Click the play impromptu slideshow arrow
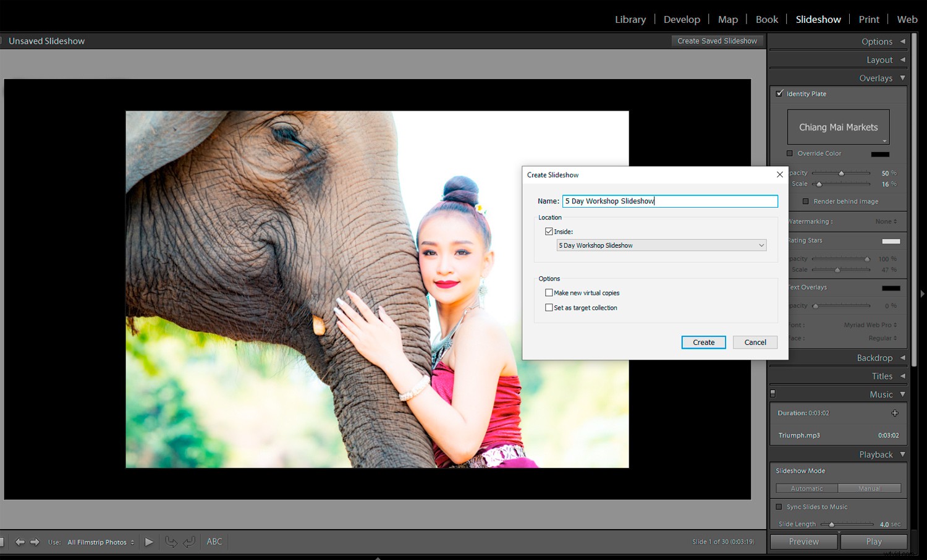Viewport: 927px width, 560px height. [x=148, y=541]
